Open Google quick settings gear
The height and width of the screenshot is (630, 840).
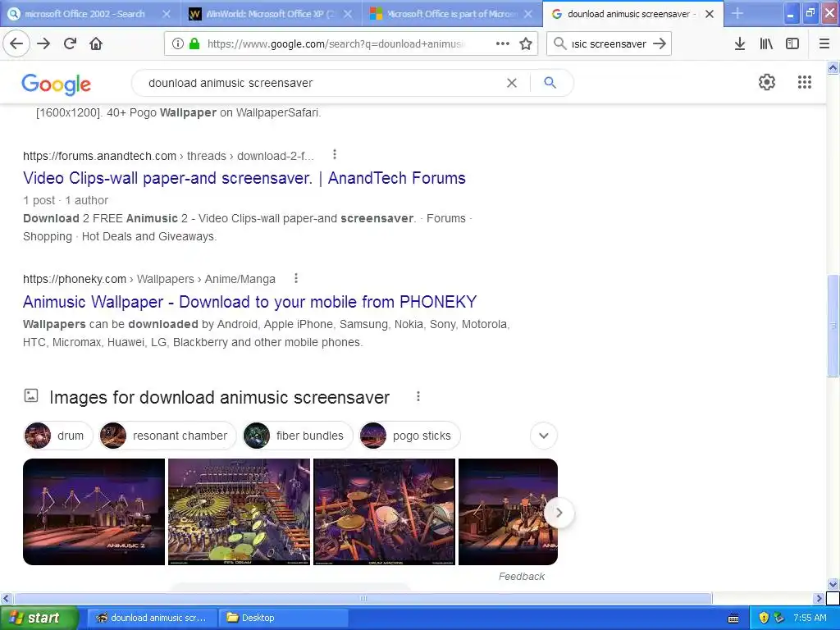tap(767, 82)
